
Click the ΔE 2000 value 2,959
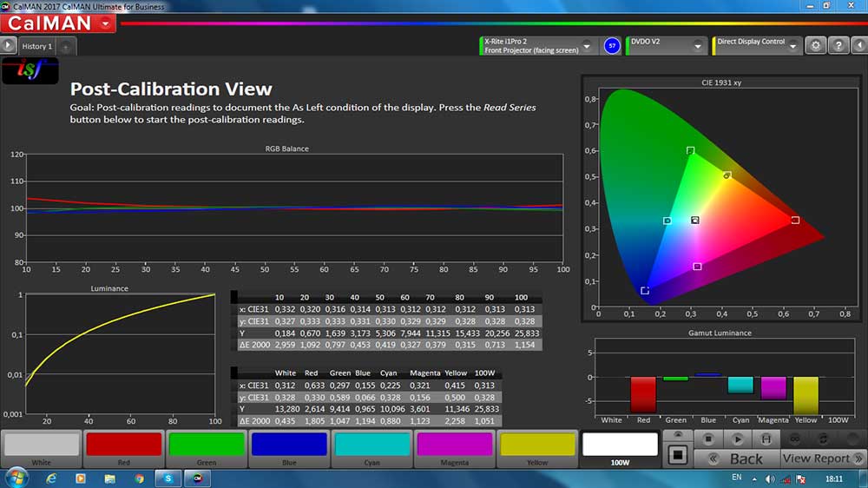(285, 345)
